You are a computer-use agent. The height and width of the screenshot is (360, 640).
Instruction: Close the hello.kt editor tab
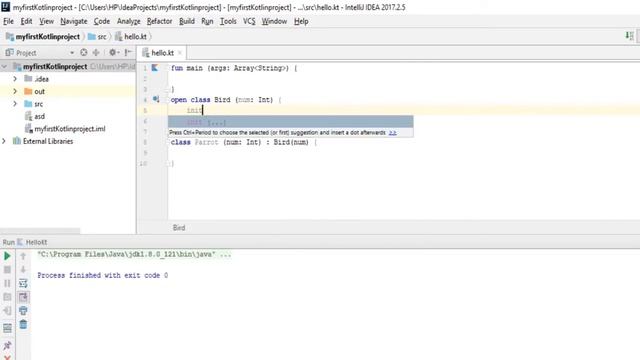point(180,53)
